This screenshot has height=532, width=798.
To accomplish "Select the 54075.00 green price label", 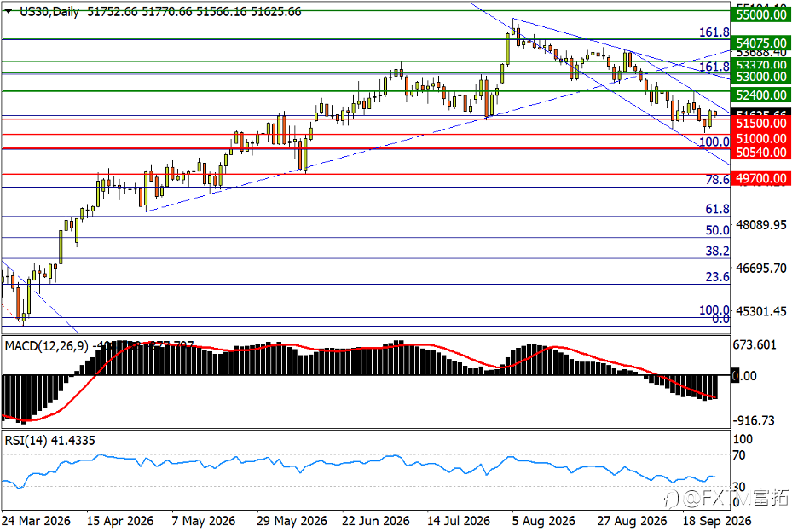I will (761, 43).
